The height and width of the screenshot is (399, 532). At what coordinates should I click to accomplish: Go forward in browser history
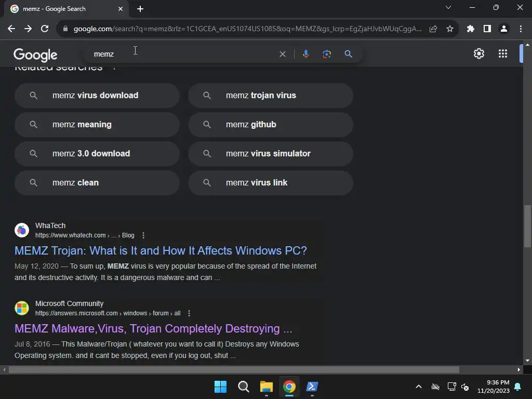28,29
